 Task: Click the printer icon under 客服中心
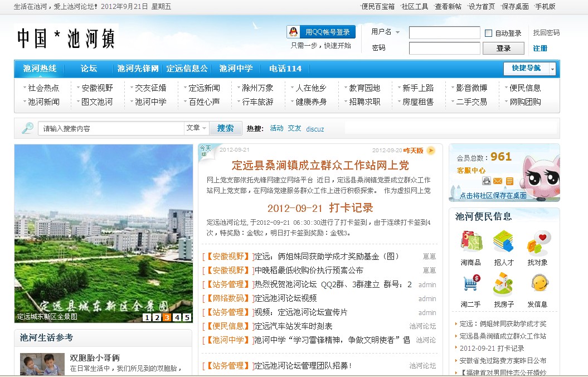(x=487, y=181)
